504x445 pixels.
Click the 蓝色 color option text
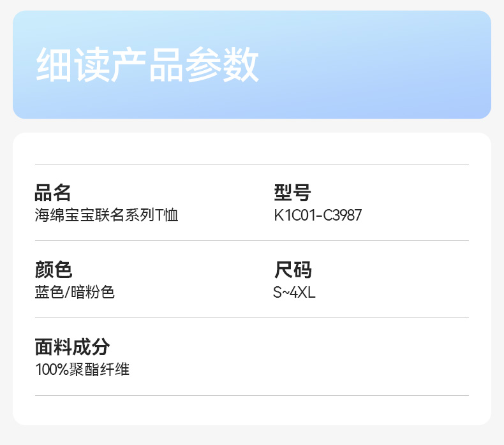pyautogui.click(x=49, y=293)
